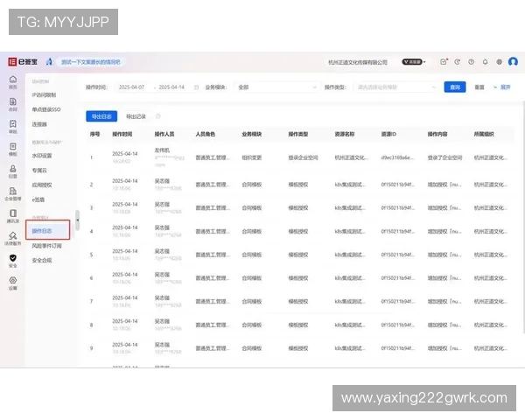Open the 业务模块 dropdown showing 全部
This screenshot has height=420, width=525.
click(x=276, y=87)
